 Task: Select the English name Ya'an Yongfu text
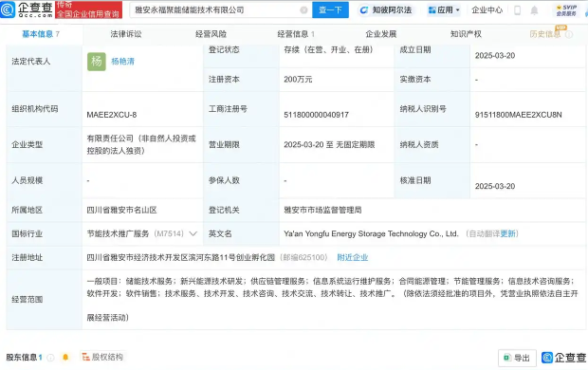(371, 233)
